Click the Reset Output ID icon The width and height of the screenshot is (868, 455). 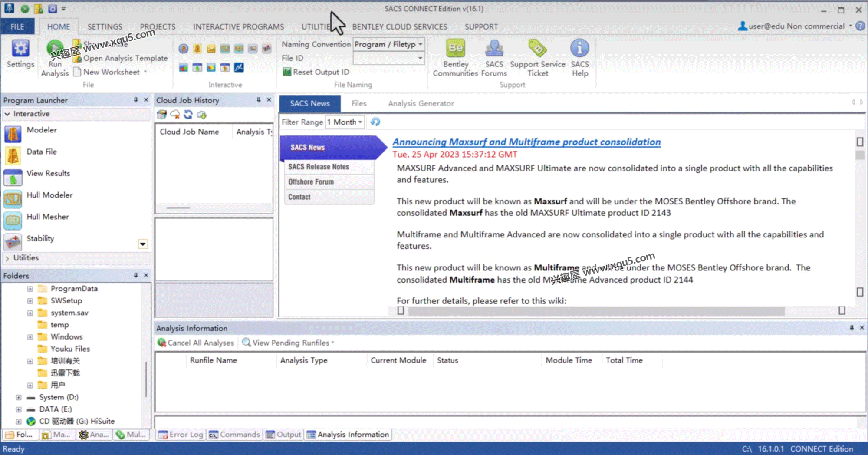click(x=287, y=72)
